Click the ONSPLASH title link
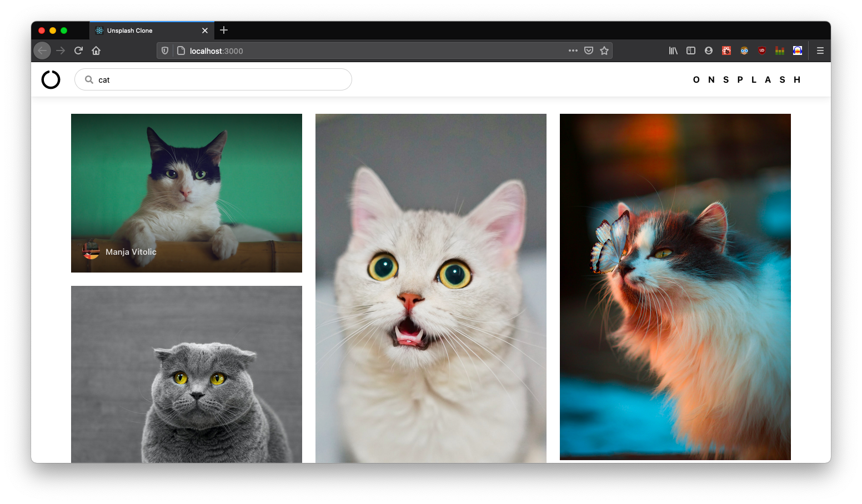 tap(746, 79)
